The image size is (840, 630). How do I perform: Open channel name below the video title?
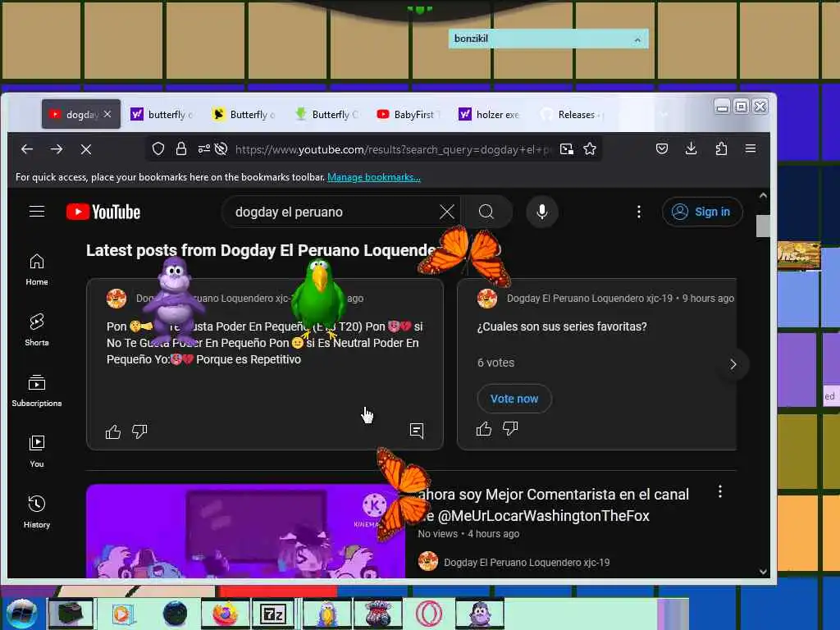(527, 563)
